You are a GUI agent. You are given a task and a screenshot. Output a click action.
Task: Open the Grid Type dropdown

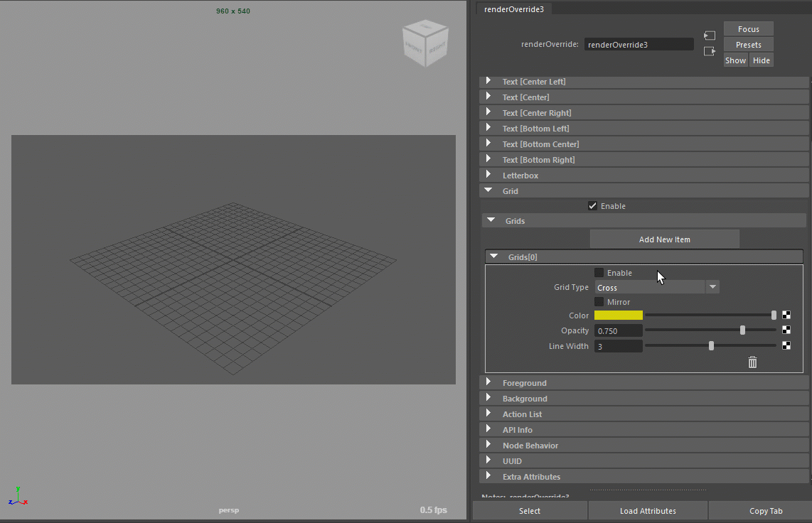[656, 287]
